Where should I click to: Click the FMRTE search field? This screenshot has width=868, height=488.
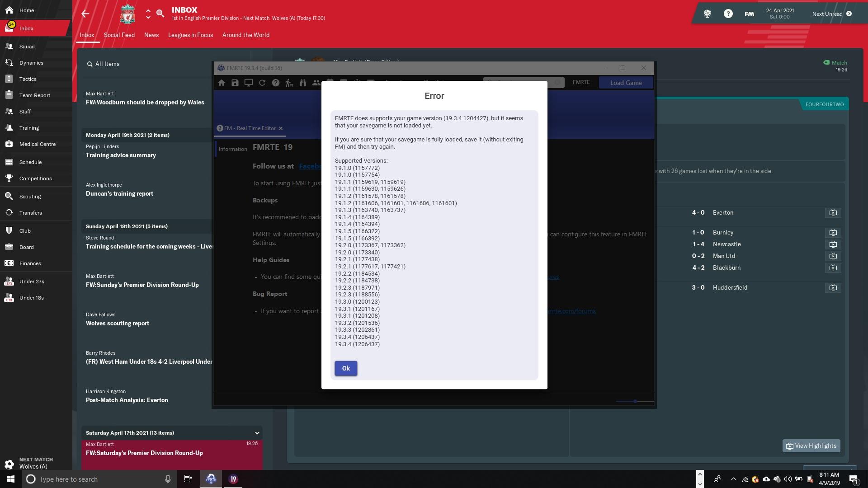coord(524,82)
